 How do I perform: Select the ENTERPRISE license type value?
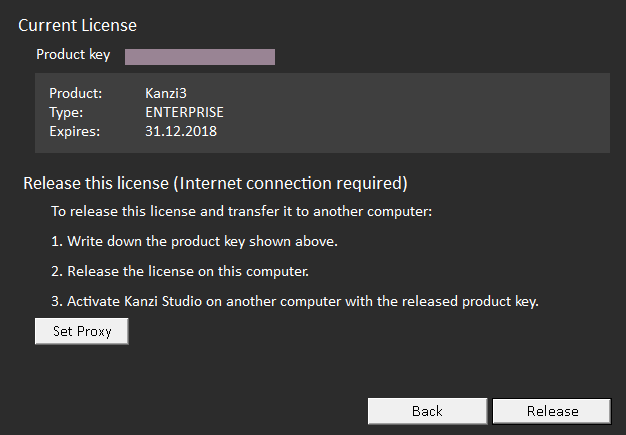coord(184,112)
